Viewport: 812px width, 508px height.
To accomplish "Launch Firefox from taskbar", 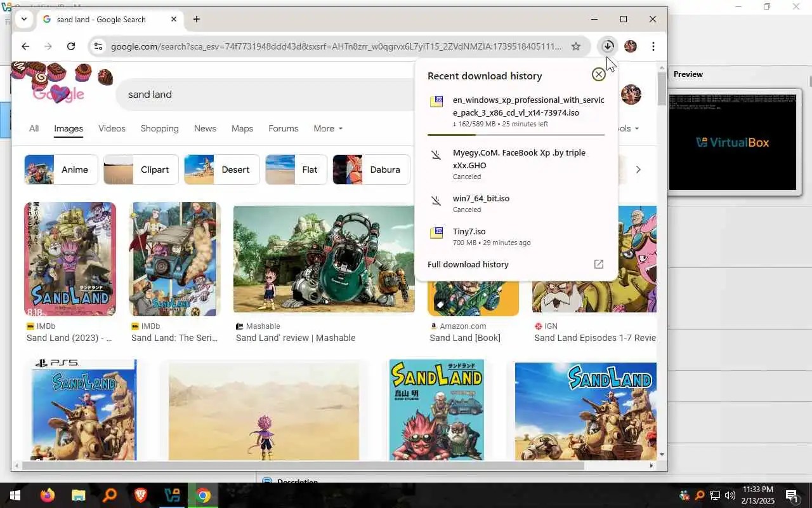I will 48,495.
